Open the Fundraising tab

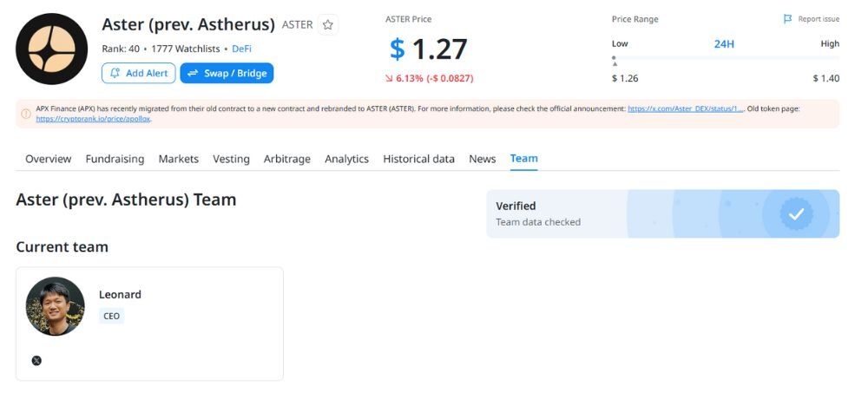click(115, 159)
